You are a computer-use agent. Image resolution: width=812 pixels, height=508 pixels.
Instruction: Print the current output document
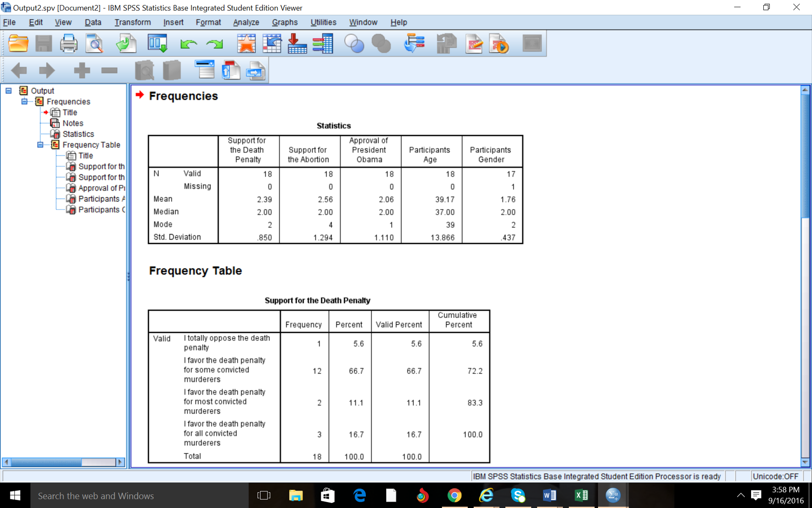(x=69, y=43)
